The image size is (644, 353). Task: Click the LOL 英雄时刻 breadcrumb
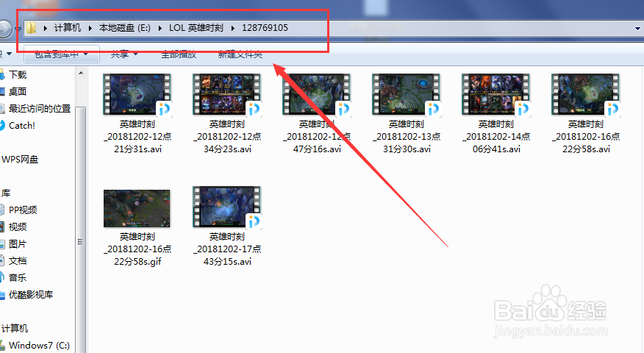tap(196, 28)
